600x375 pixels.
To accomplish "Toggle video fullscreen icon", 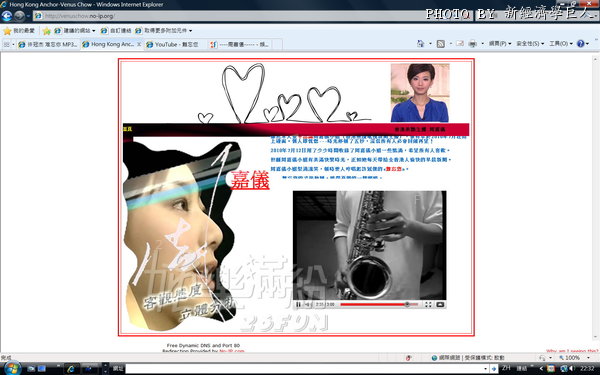I will (428, 305).
